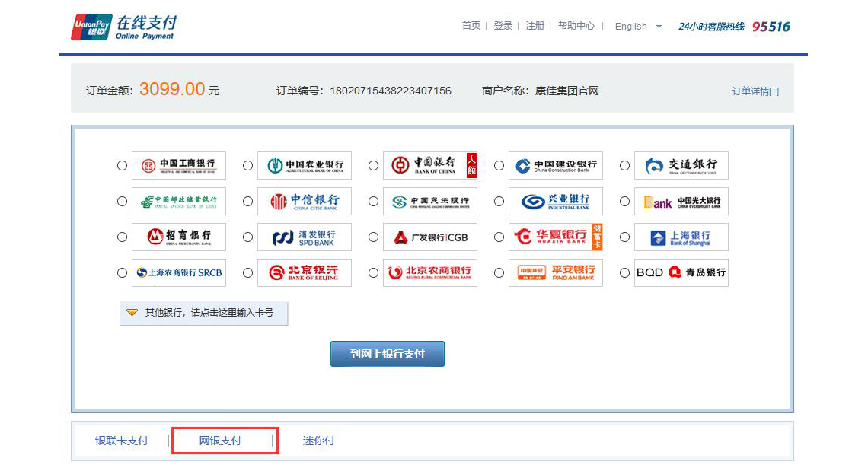Image resolution: width=868 pixels, height=465 pixels.
Task: Mark the radio button beside 广发银行 CGB
Action: [374, 237]
